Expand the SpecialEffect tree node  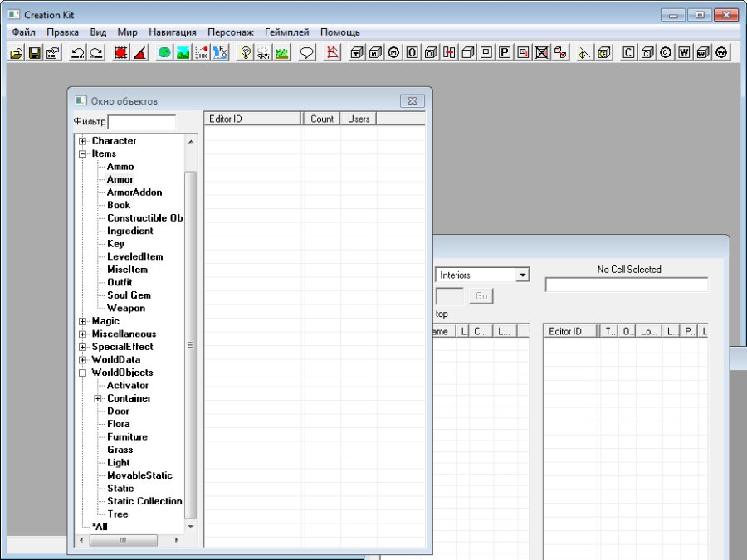[x=83, y=347]
